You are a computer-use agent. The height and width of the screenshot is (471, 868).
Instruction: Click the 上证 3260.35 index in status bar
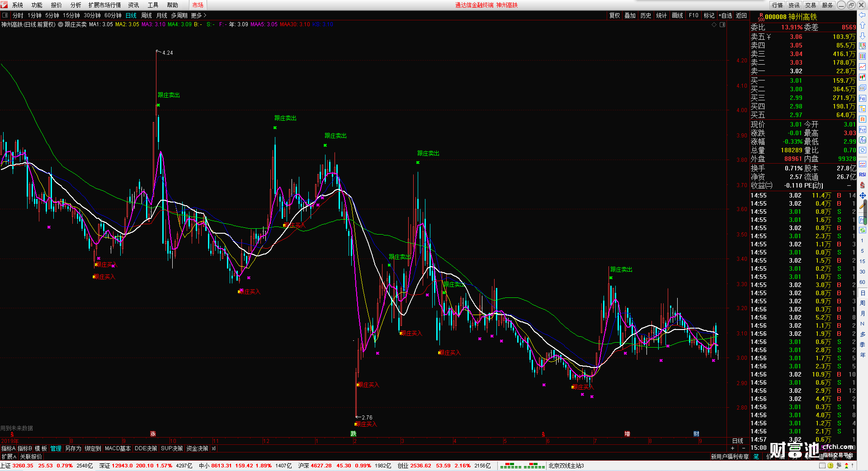[17, 466]
